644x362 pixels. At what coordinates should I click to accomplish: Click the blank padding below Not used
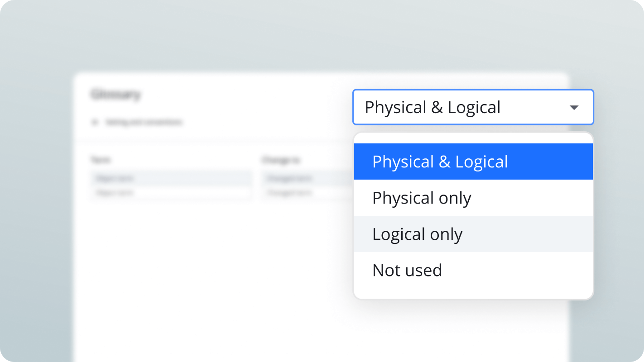click(473, 293)
